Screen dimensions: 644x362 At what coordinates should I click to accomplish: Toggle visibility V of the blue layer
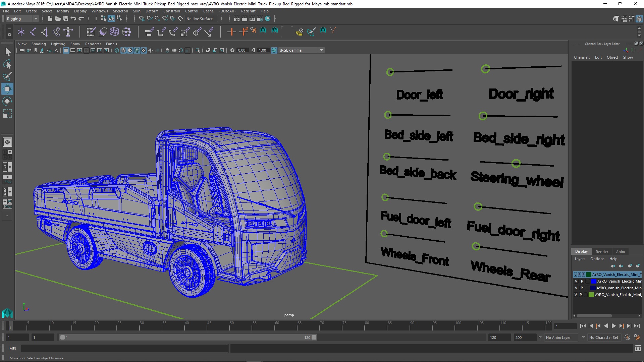click(x=576, y=281)
